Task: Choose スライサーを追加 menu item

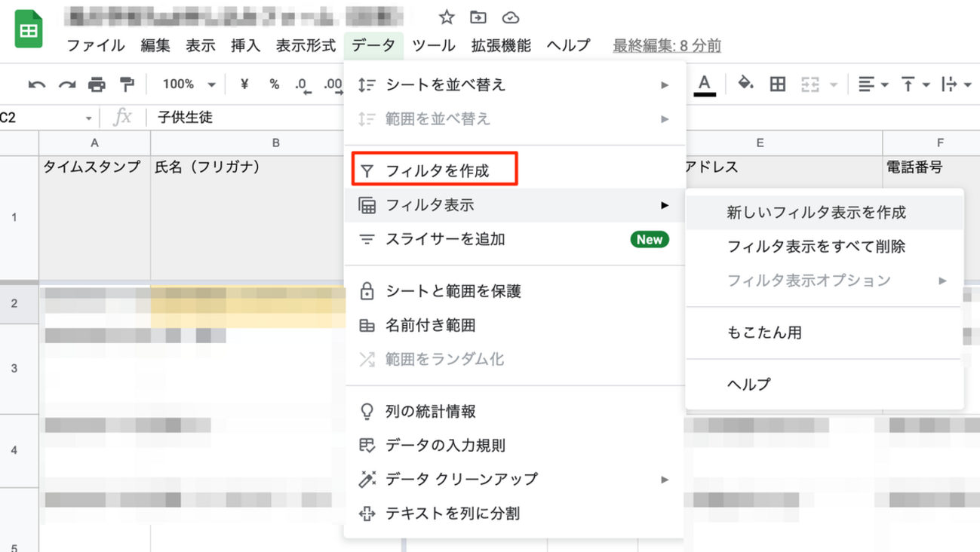Action: (445, 240)
